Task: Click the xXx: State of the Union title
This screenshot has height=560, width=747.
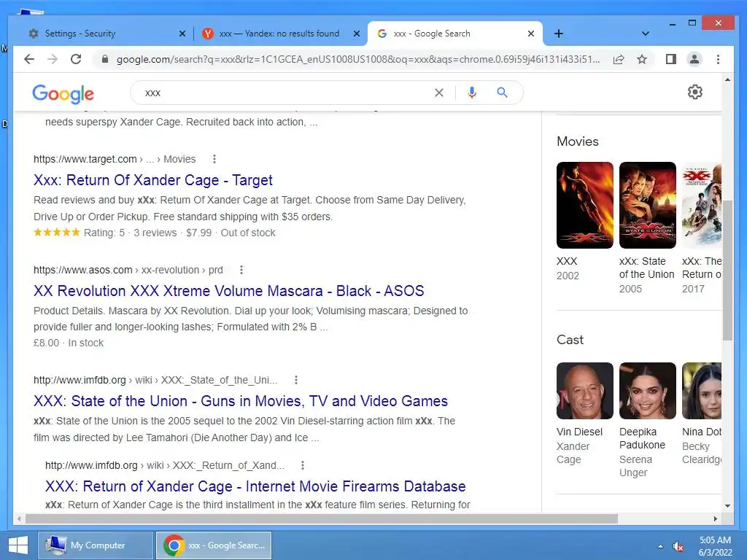Action: tap(646, 268)
